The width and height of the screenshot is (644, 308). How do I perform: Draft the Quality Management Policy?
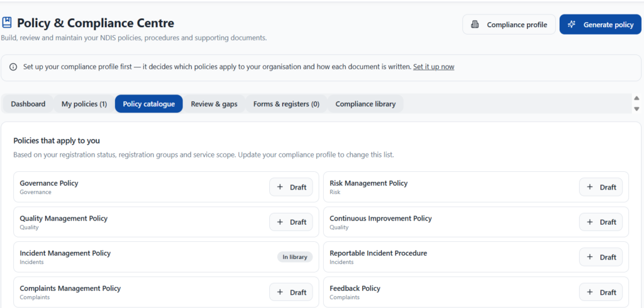click(291, 222)
